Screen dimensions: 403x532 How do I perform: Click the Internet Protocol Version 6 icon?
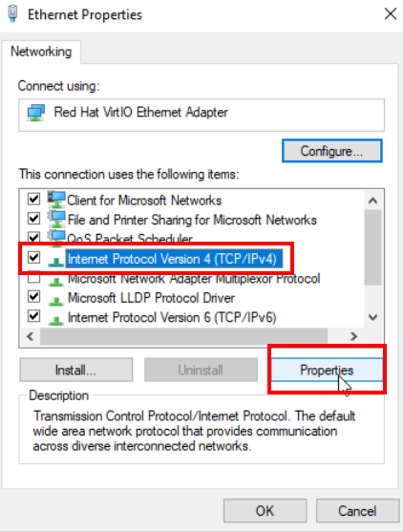pyautogui.click(x=56, y=319)
